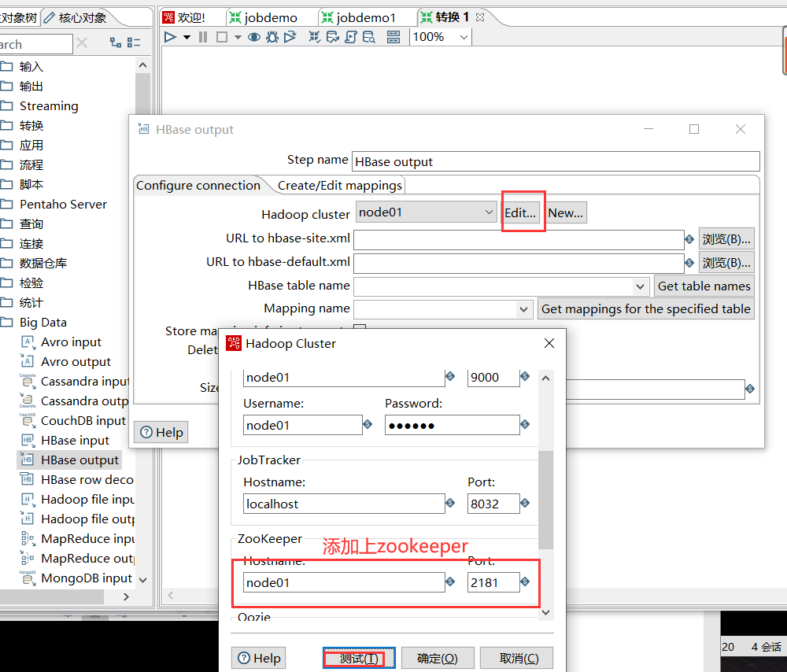
Task: Open the Hadoop cluster dropdown showing node01
Action: [x=426, y=212]
